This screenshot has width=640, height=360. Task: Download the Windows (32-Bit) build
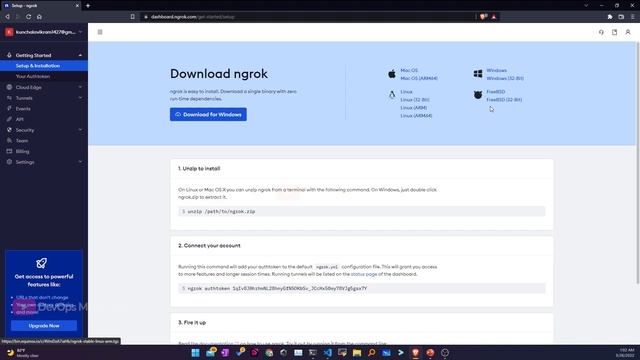tap(505, 78)
